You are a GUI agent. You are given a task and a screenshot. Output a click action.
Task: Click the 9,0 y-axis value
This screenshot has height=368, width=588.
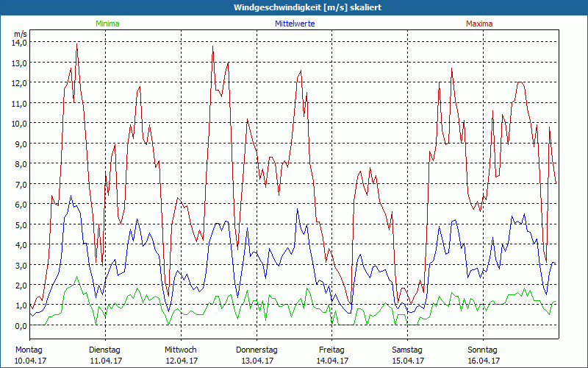pos(21,144)
